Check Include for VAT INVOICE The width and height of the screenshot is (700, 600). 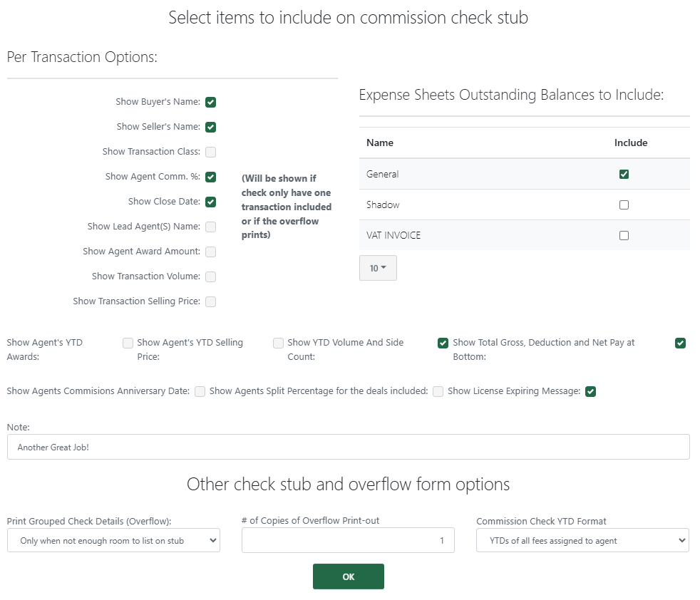click(624, 235)
